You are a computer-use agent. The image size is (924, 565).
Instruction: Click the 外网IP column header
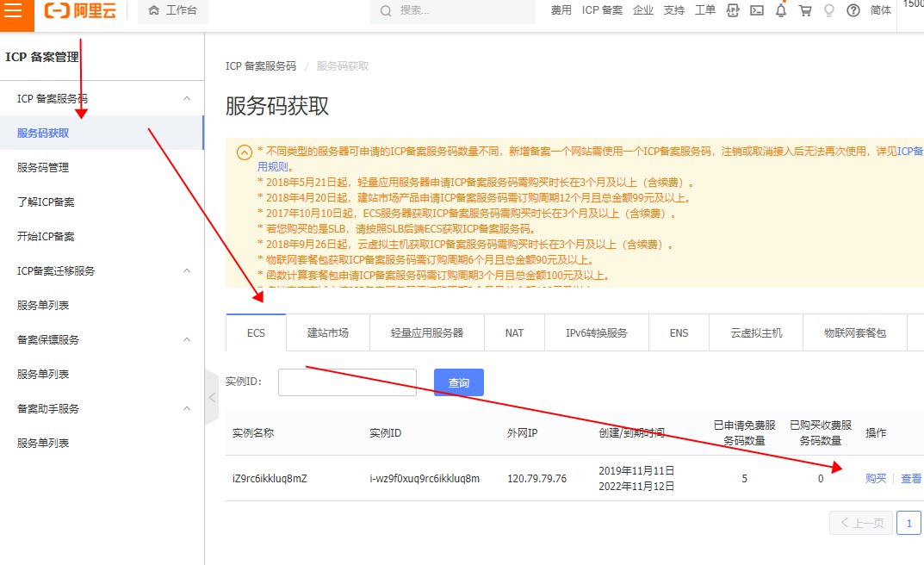click(x=522, y=433)
